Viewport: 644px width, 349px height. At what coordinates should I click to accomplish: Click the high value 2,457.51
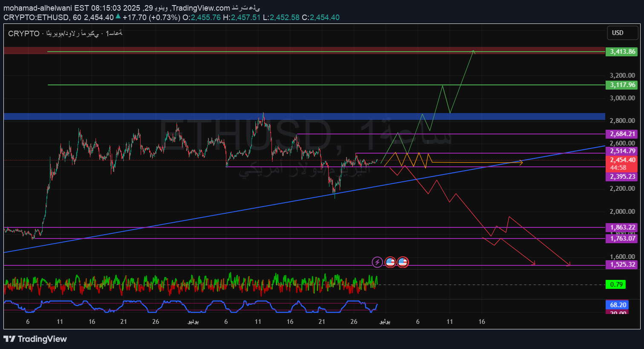pyautogui.click(x=245, y=17)
